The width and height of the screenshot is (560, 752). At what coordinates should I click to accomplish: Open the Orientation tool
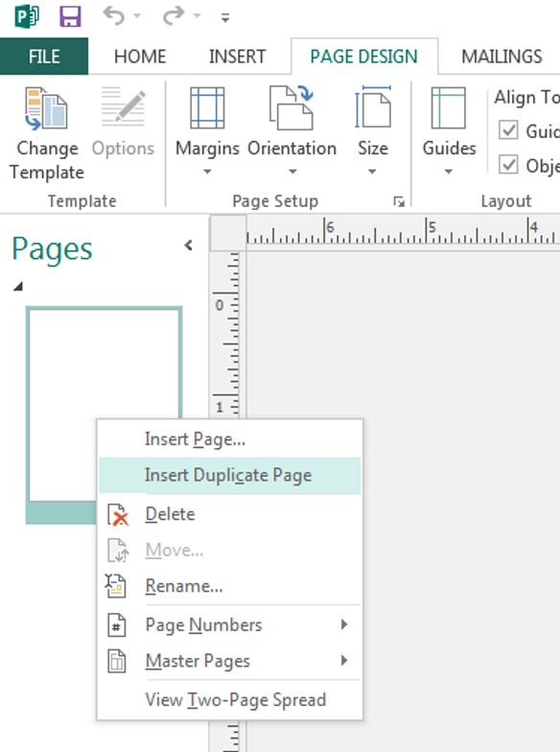(292, 130)
